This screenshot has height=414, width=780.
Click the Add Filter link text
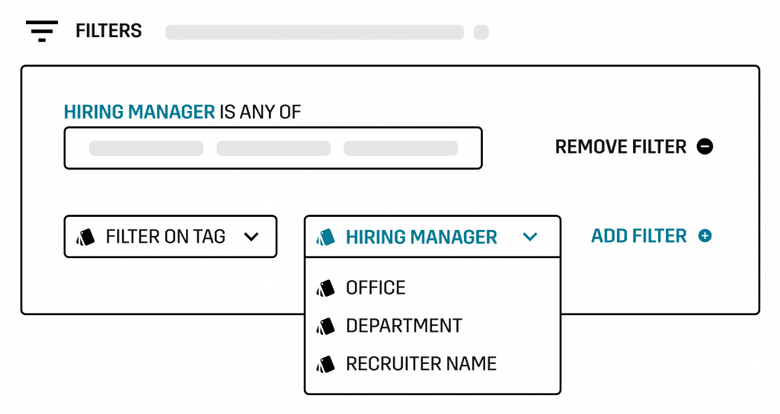click(x=638, y=236)
